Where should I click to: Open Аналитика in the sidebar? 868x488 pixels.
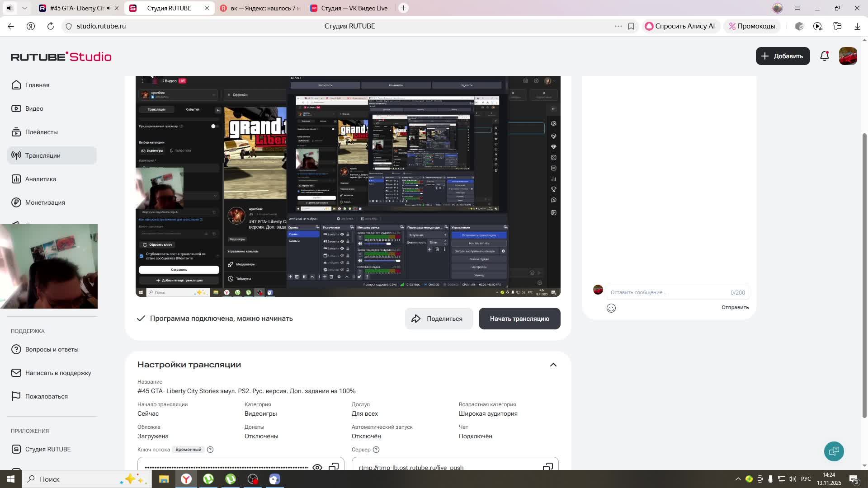click(x=41, y=179)
